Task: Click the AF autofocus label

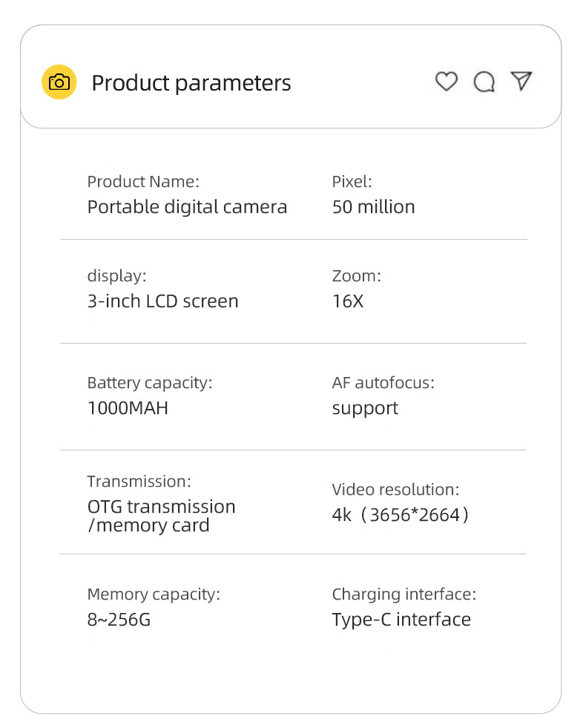Action: 383,383
